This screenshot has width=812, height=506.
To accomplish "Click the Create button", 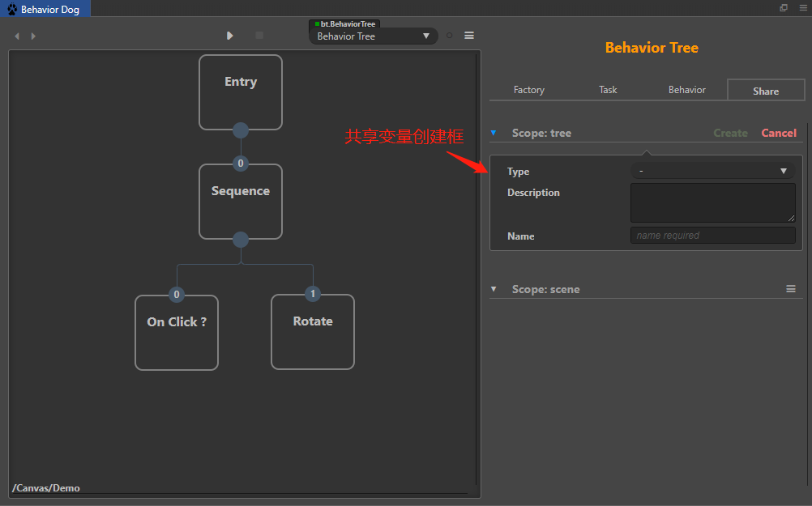I will 730,133.
